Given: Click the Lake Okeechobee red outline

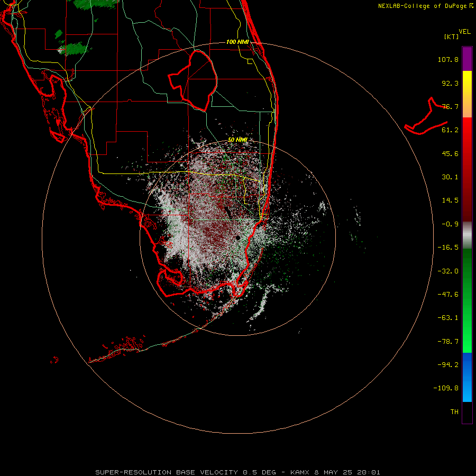Looking at the screenshot, I should 193,80.
